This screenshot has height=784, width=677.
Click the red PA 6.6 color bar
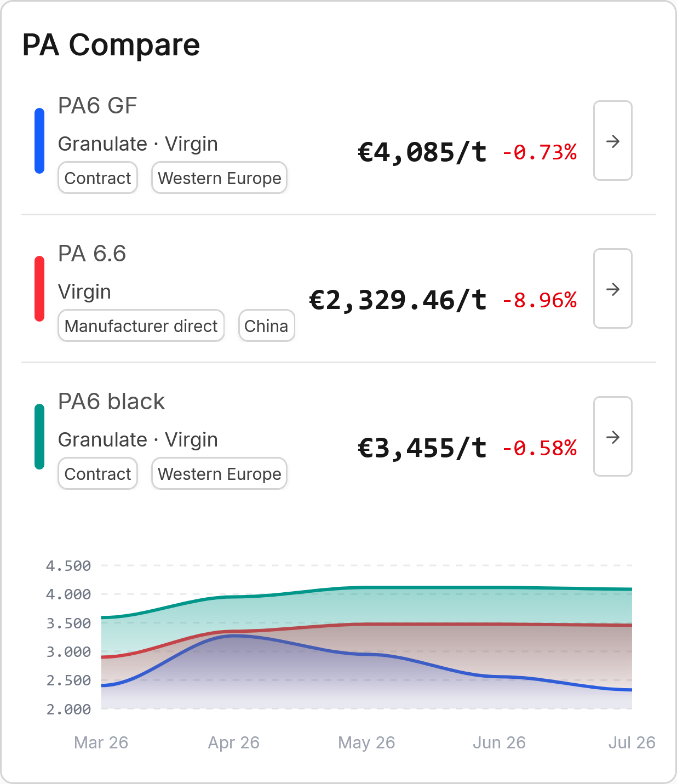point(39,289)
